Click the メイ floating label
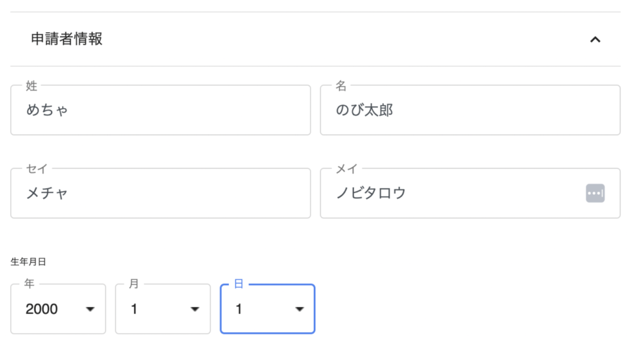 (347, 169)
